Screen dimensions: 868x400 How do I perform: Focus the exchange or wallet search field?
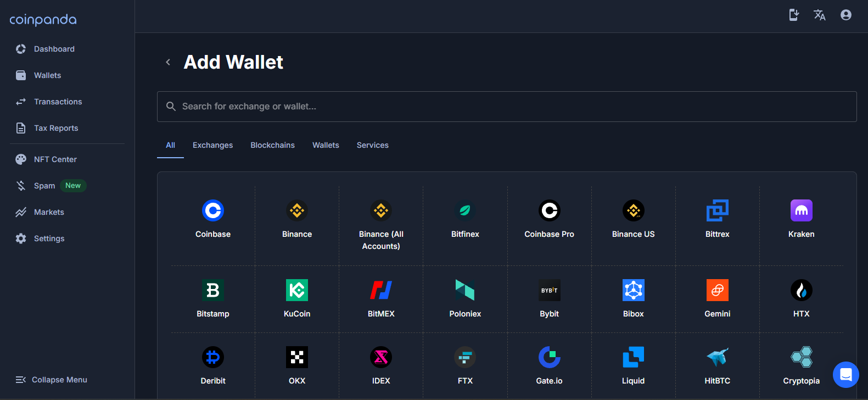[x=507, y=107]
